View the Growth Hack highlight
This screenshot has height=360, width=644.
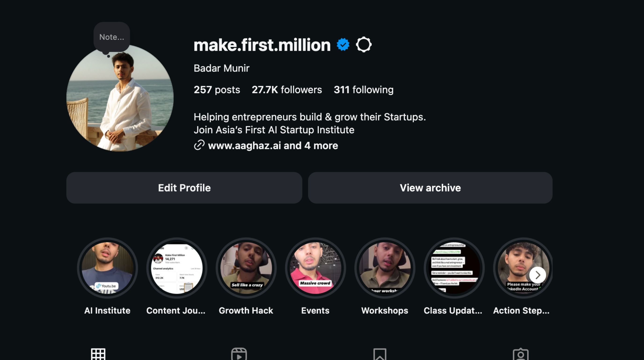246,268
